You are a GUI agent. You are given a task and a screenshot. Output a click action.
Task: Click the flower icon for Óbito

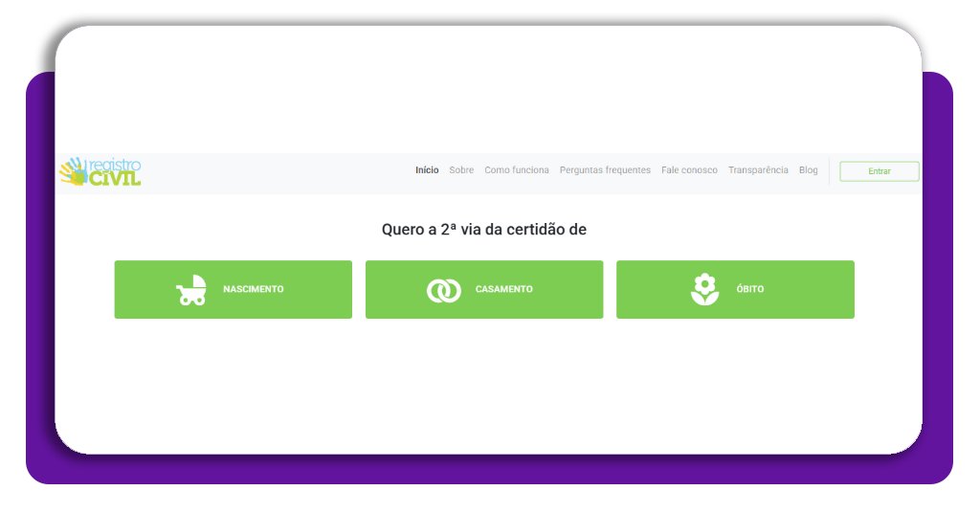(705, 289)
